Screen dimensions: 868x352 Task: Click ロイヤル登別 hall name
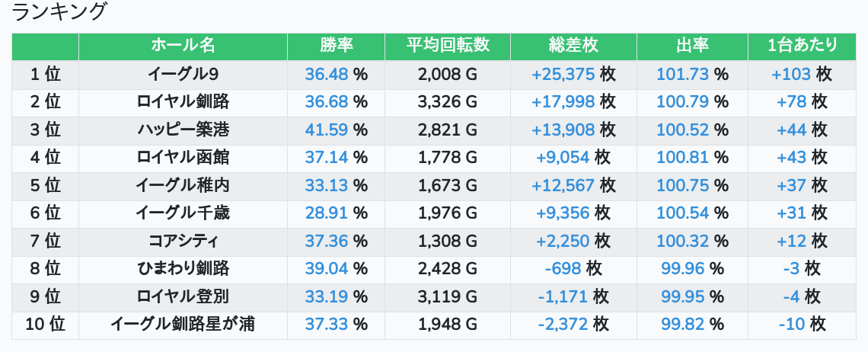point(183,296)
